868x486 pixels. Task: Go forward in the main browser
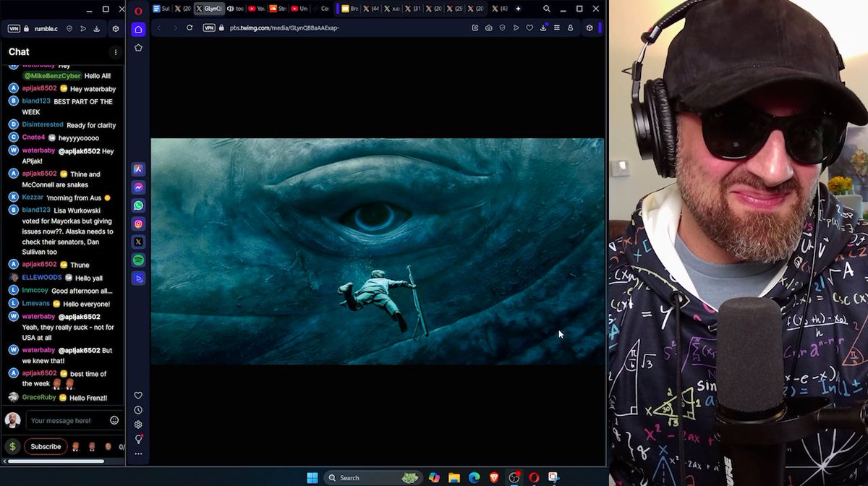coord(174,27)
